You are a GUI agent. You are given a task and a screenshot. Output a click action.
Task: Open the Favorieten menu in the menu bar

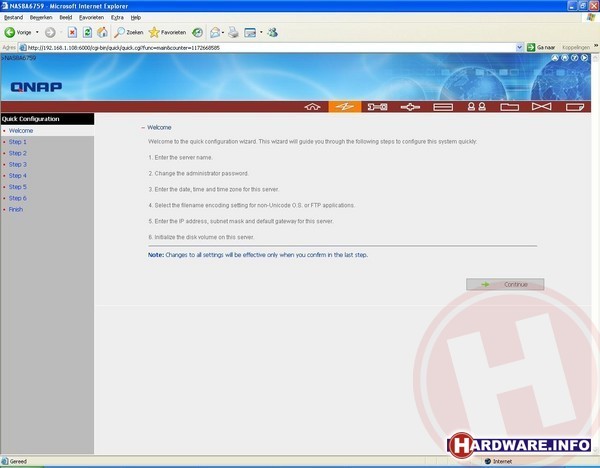(x=91, y=18)
